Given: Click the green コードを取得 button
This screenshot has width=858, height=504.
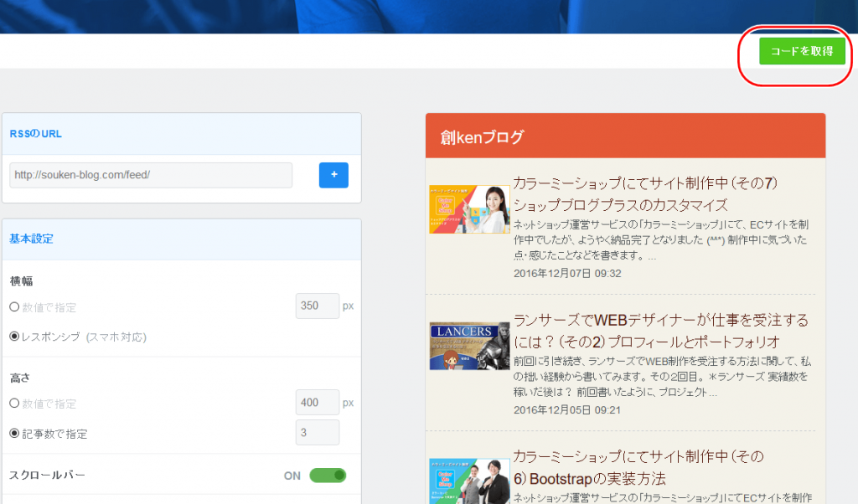Looking at the screenshot, I should pyautogui.click(x=802, y=51).
